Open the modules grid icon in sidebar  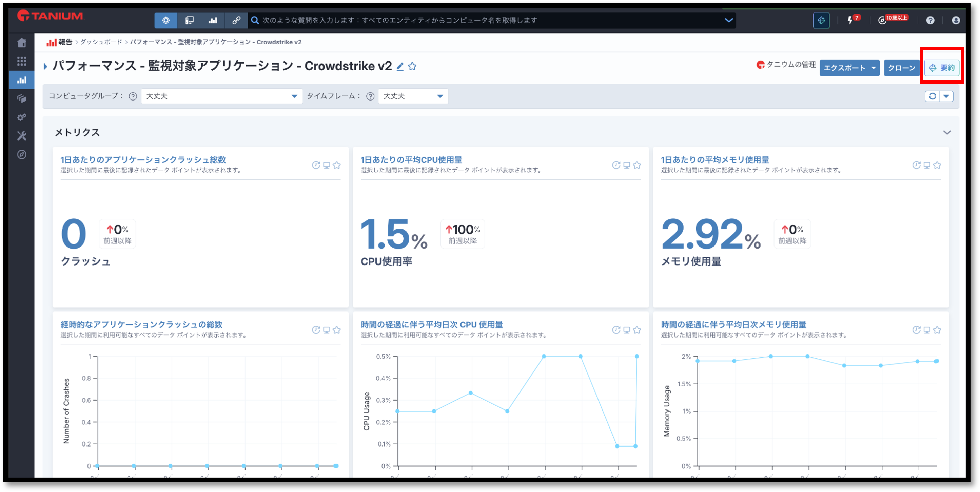click(x=22, y=61)
